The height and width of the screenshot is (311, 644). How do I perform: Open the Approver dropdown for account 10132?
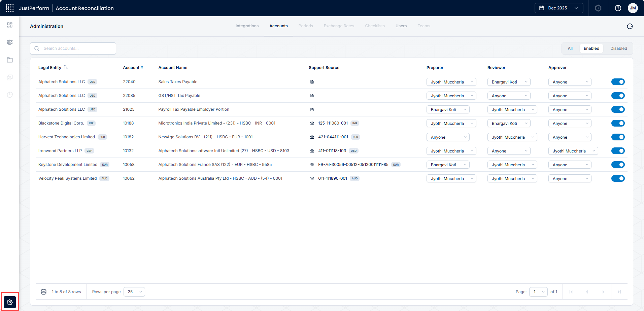[x=573, y=151]
